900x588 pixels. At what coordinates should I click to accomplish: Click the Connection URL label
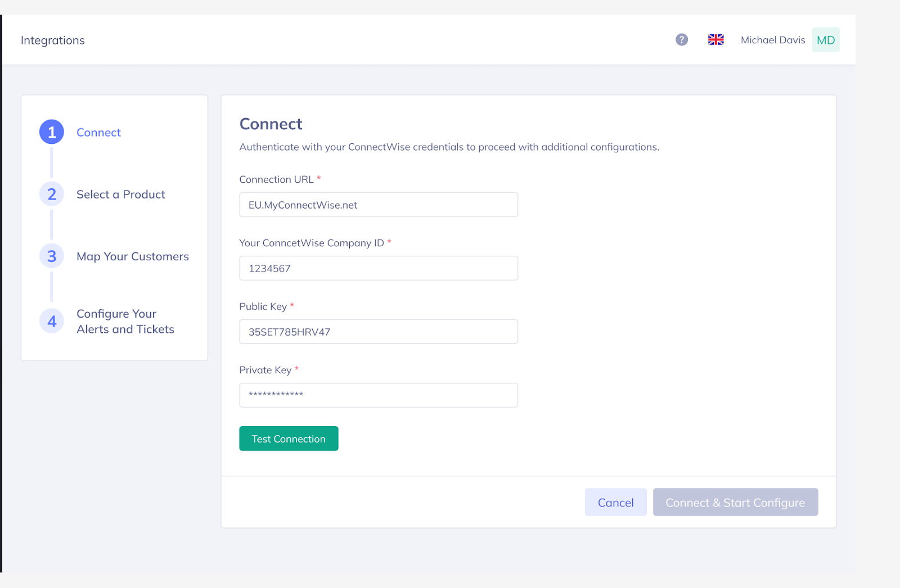[276, 179]
